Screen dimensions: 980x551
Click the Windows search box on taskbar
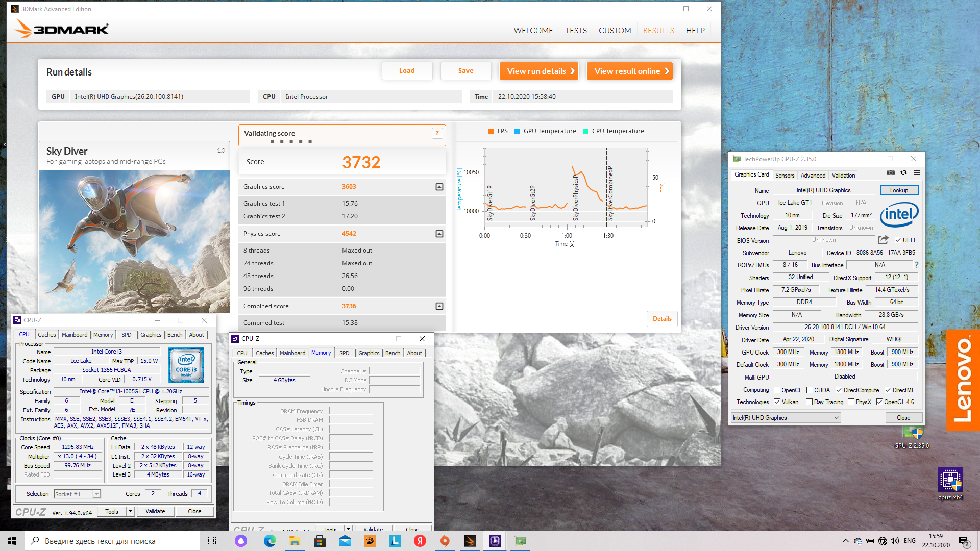pos(112,541)
